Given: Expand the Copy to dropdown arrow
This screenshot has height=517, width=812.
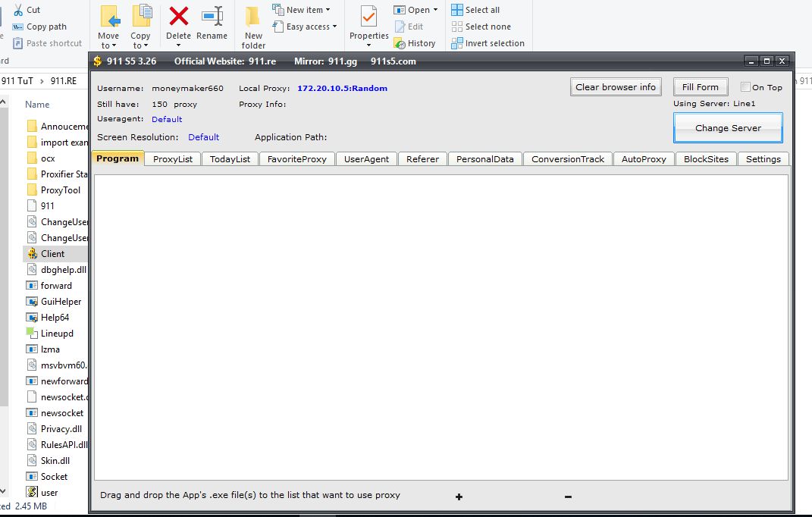Looking at the screenshot, I should point(146,45).
